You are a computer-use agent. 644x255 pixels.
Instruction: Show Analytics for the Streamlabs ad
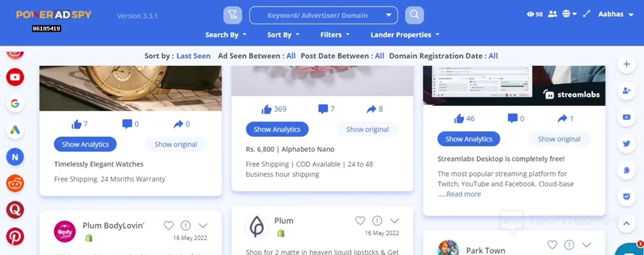click(x=469, y=139)
